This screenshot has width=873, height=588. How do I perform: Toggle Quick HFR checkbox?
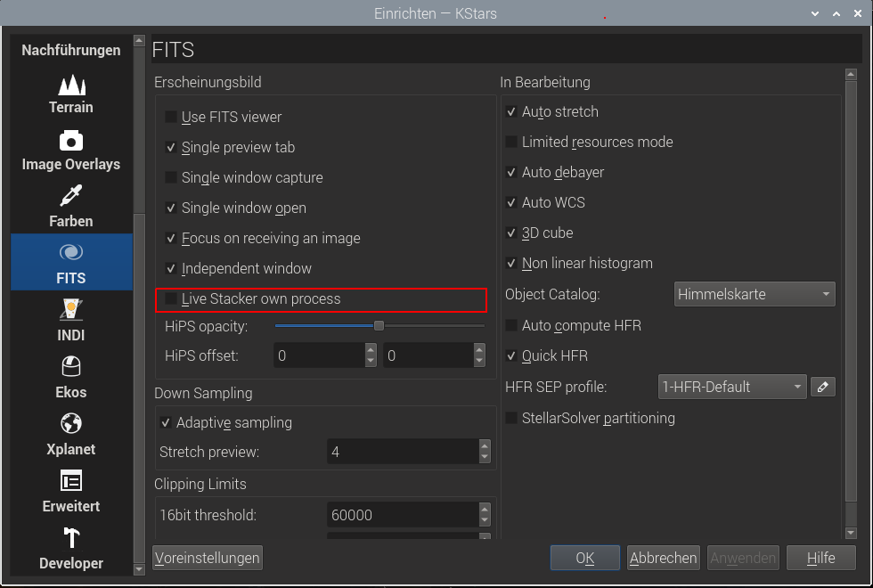[x=511, y=355]
